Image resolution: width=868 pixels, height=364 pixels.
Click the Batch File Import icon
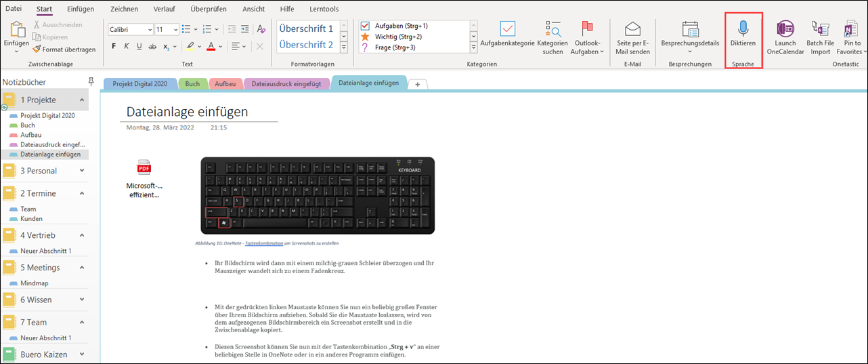(819, 37)
